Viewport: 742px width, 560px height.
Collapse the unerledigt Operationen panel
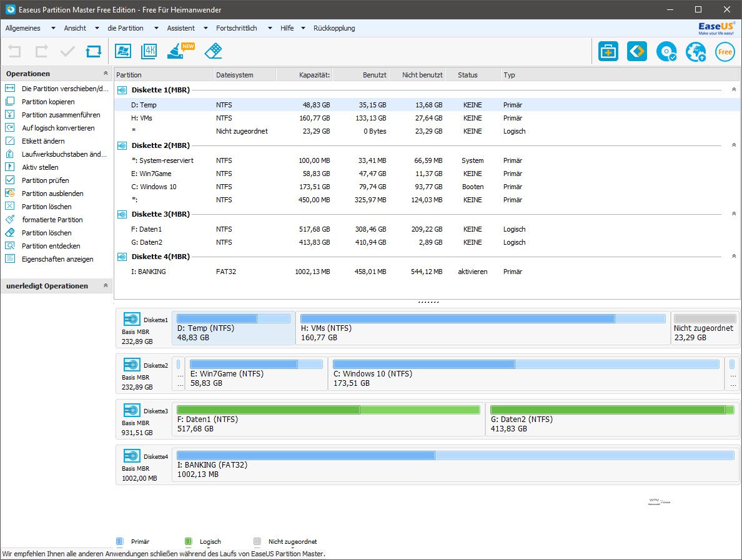[x=106, y=286]
